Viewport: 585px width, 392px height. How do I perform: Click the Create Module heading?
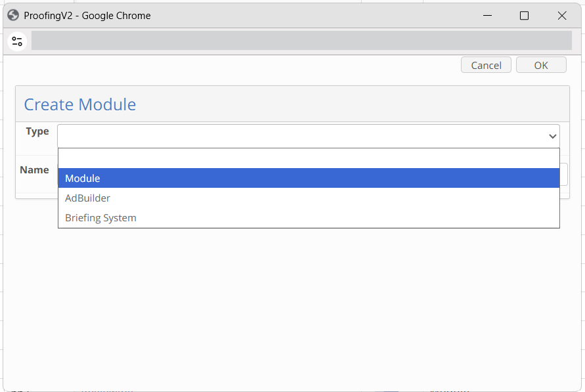(80, 104)
